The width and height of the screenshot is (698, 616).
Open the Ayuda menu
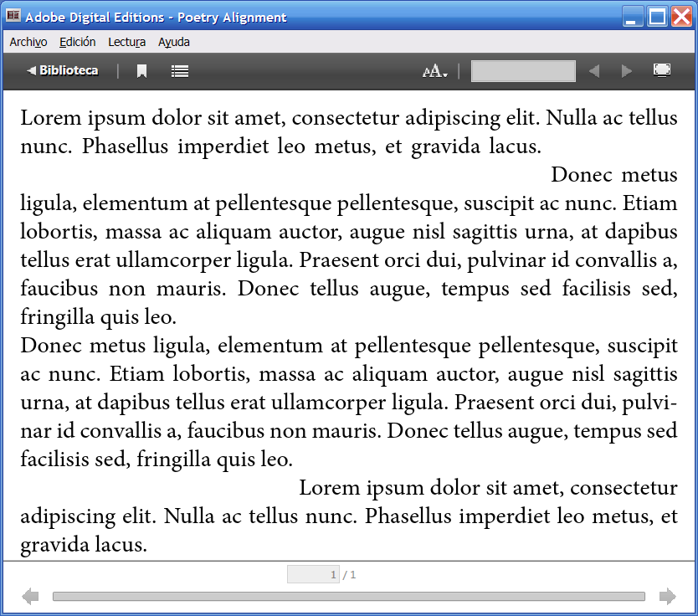click(174, 42)
